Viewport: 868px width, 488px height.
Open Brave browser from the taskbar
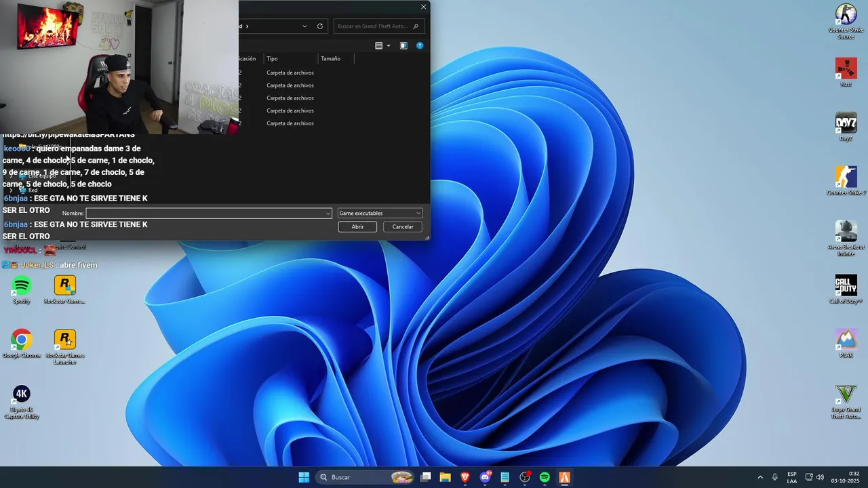coord(465,477)
